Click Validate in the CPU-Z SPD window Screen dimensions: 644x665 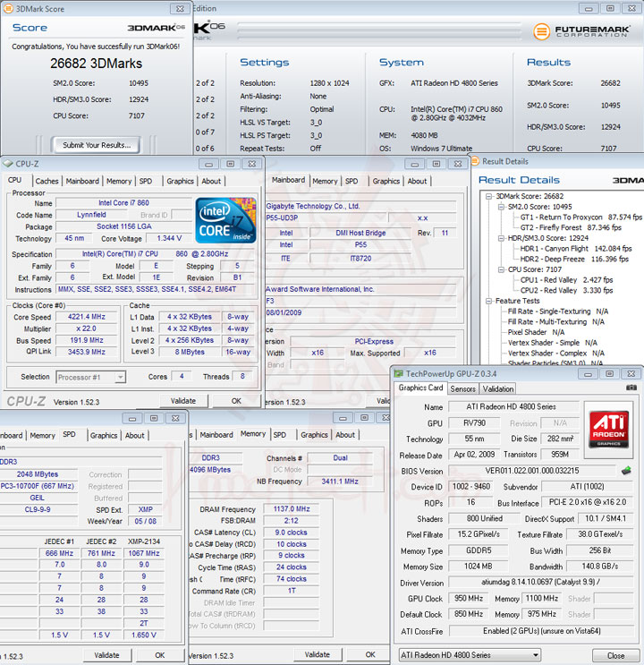tap(106, 655)
